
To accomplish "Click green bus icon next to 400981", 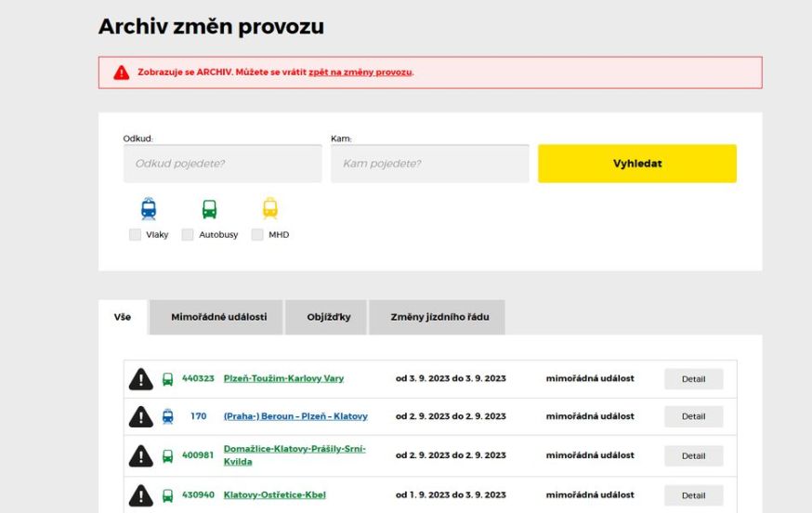I will tap(168, 456).
